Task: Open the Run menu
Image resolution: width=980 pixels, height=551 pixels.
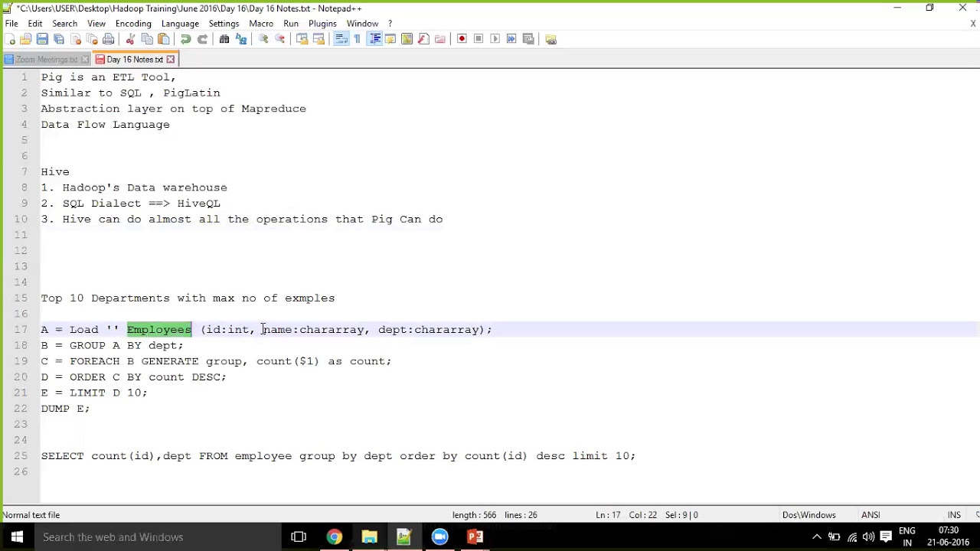Action: click(291, 24)
